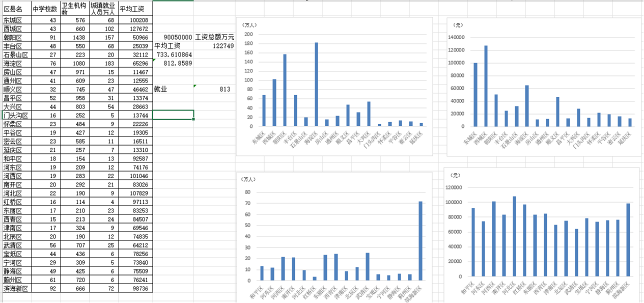Select the 城镇就业人员万人 header cell
The image size is (644, 303).
click(104, 9)
